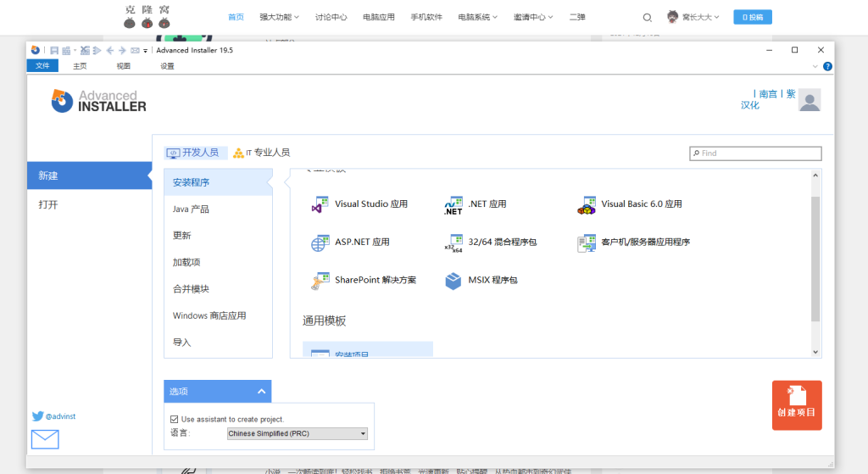The height and width of the screenshot is (474, 868).
Task: Click the Advanced Installer app icon in title bar
Action: 36,50
